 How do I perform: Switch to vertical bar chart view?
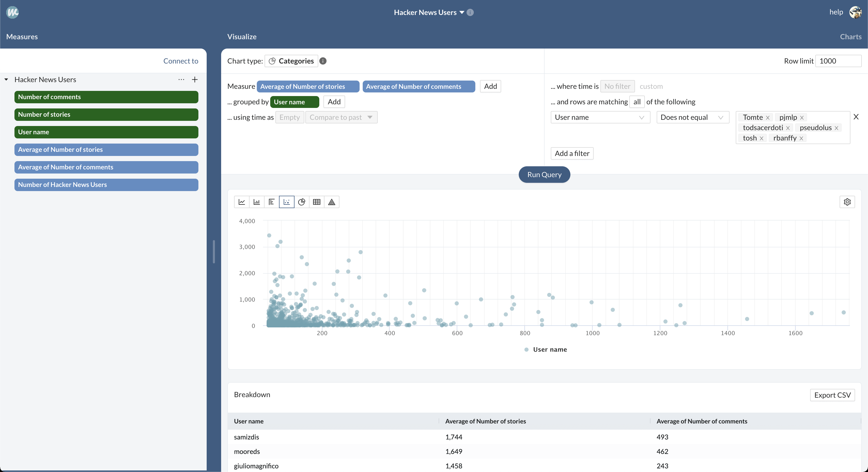click(x=257, y=202)
